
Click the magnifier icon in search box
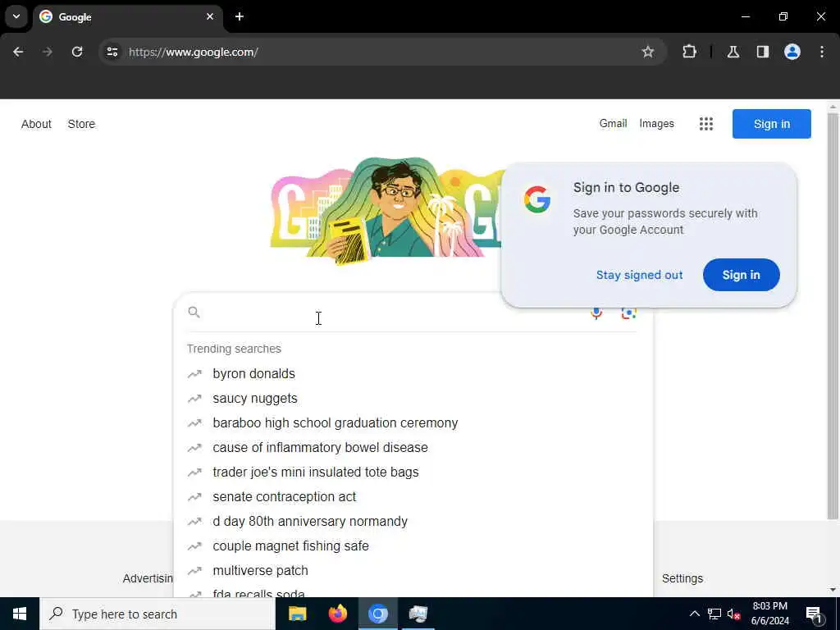point(194,313)
